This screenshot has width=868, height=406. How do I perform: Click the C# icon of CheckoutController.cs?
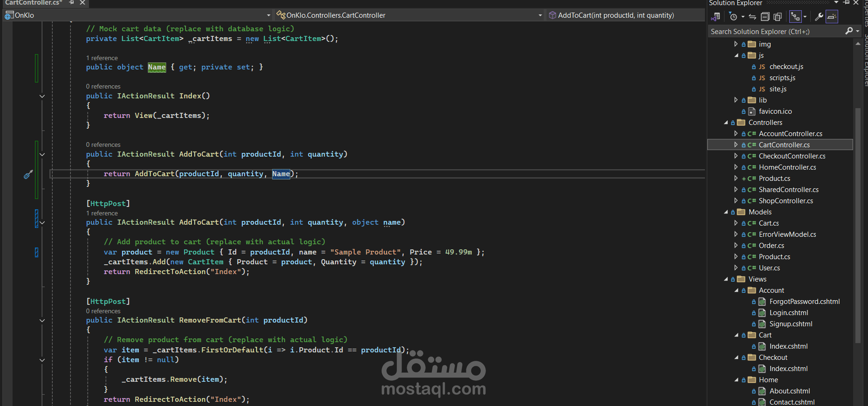click(752, 156)
